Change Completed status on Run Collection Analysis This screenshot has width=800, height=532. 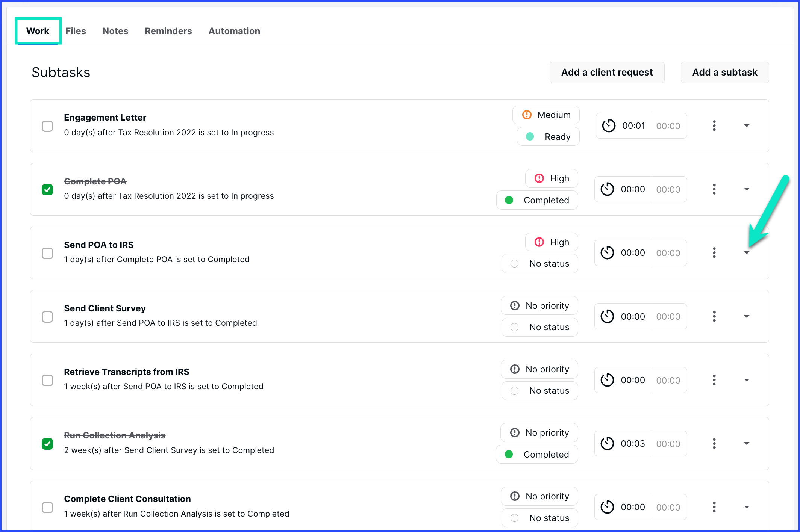[537, 455]
